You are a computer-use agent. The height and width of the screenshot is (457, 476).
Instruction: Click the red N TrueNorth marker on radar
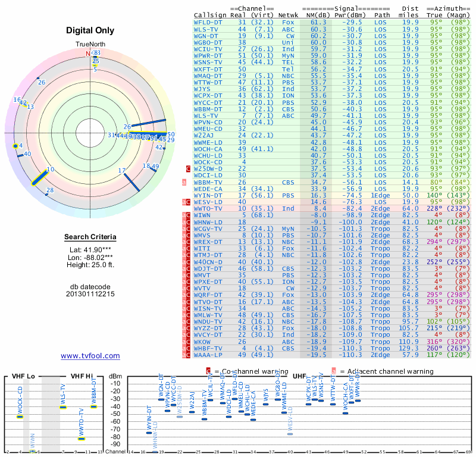88,54
